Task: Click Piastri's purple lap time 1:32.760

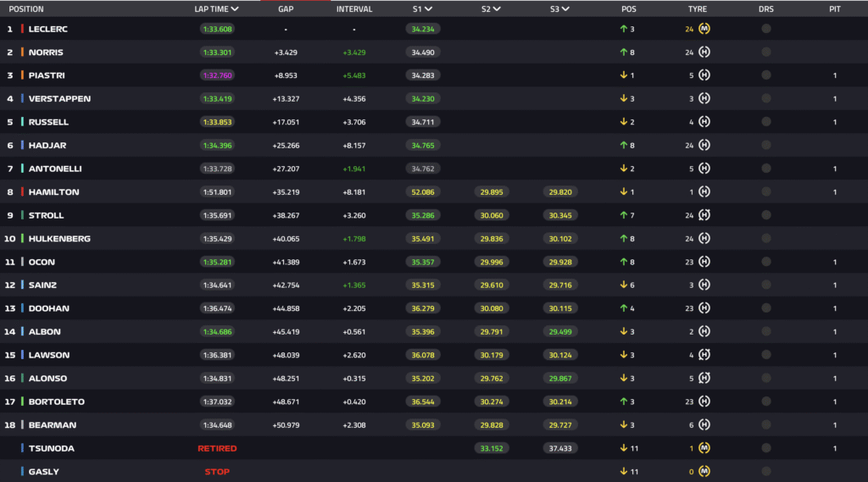Action: pos(217,75)
